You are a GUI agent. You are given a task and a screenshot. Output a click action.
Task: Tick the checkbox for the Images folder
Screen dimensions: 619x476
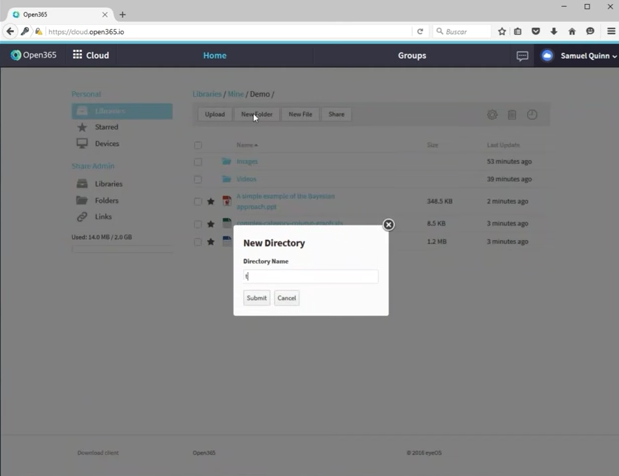point(198,162)
